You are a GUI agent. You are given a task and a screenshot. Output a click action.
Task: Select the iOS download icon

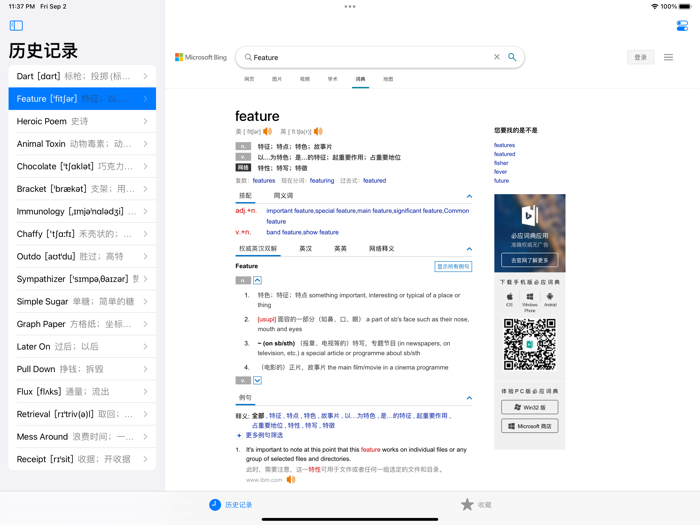click(509, 299)
